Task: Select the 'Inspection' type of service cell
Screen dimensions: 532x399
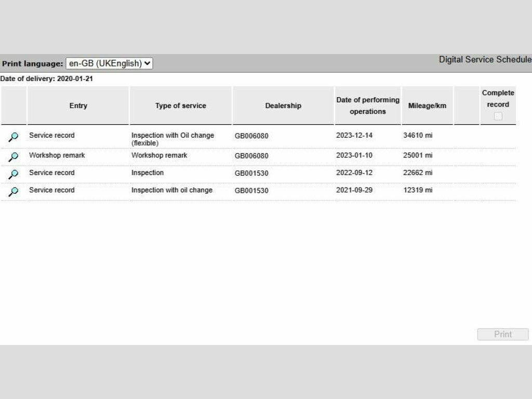Action: 148,172
